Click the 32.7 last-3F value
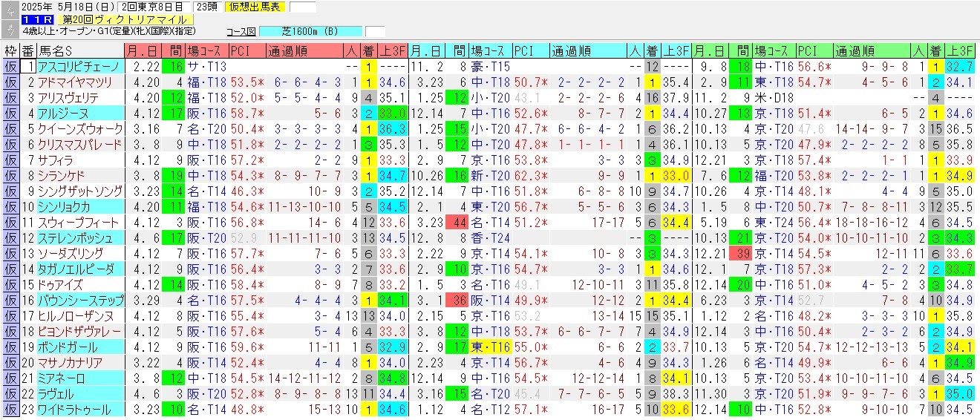The image size is (980, 420). click(x=959, y=66)
